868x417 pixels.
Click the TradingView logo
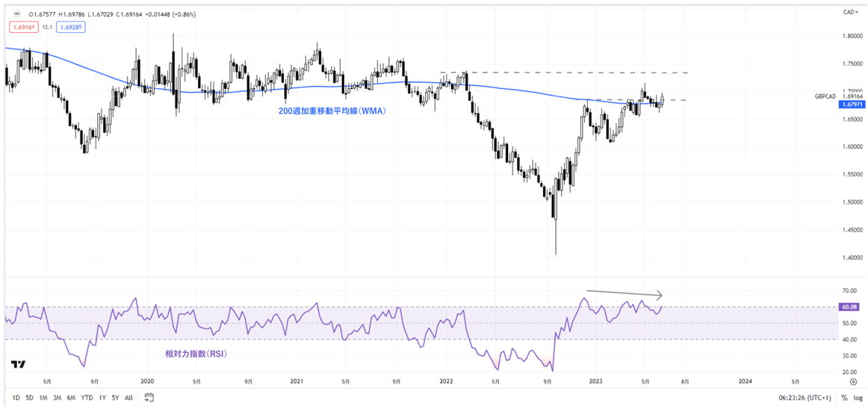pos(18,364)
